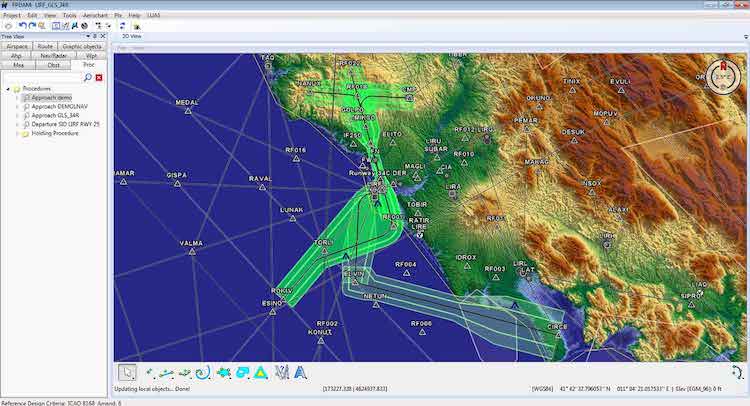Open the dropdown arrow next to toolbar tree icon
This screenshot has width=750, height=406.
tap(109, 26)
